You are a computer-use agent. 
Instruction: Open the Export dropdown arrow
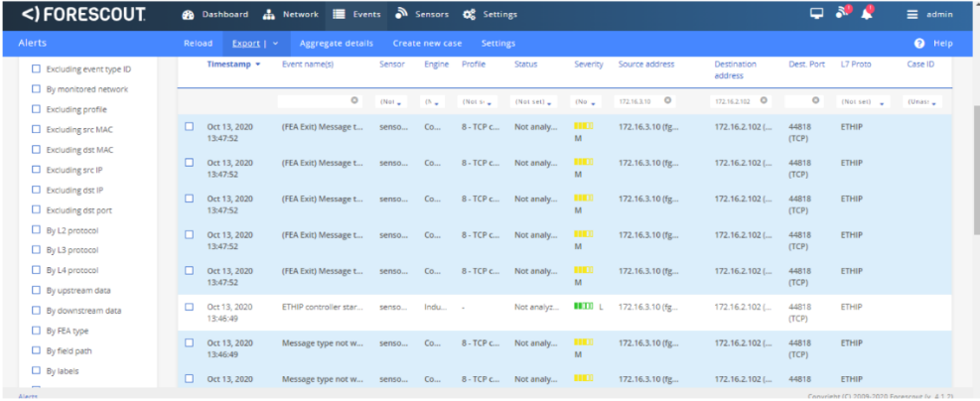[276, 44]
